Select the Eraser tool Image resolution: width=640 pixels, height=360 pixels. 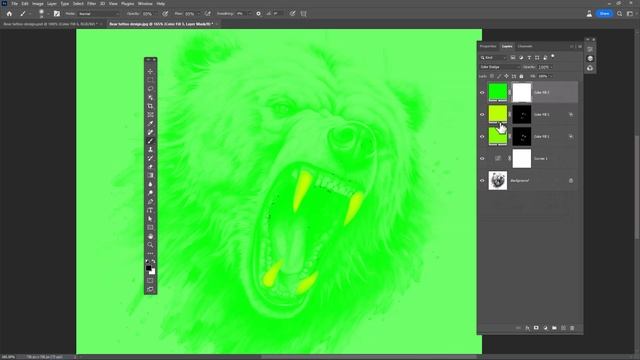tap(150, 167)
